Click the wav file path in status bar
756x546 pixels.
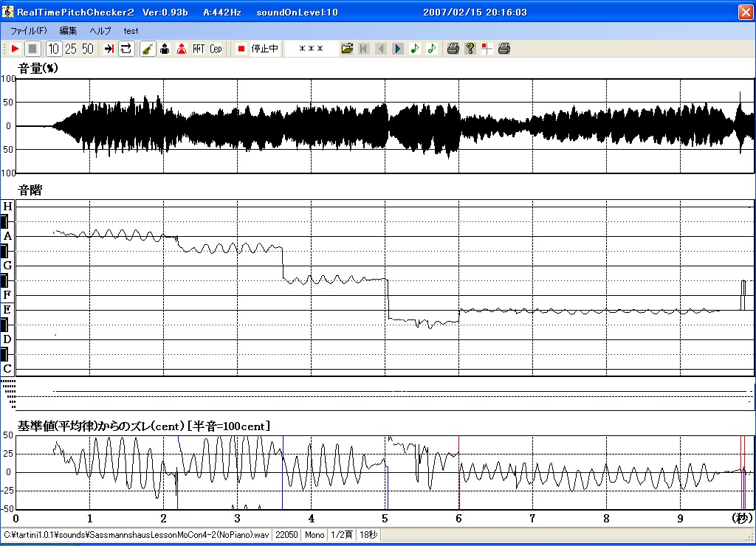coord(137,535)
